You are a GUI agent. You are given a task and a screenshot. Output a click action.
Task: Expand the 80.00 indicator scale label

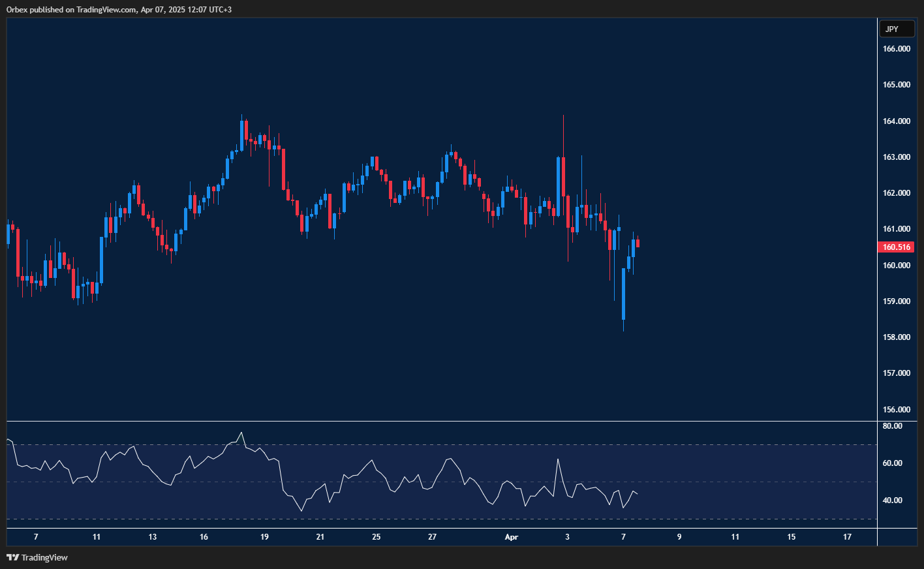coord(891,425)
